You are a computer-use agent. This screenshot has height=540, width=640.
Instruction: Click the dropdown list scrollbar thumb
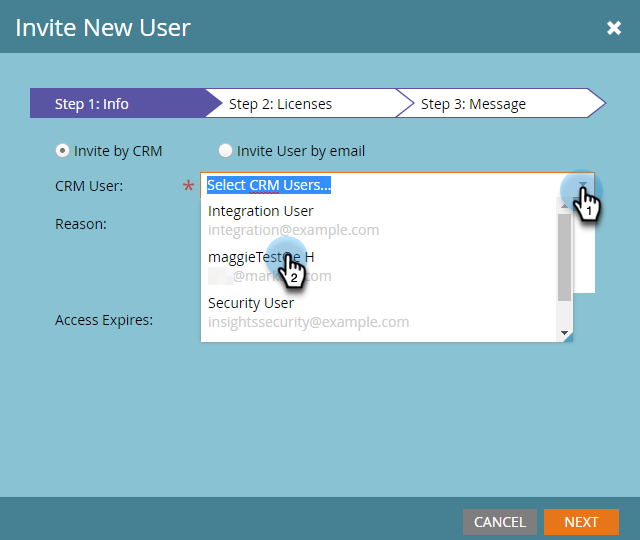(x=564, y=257)
